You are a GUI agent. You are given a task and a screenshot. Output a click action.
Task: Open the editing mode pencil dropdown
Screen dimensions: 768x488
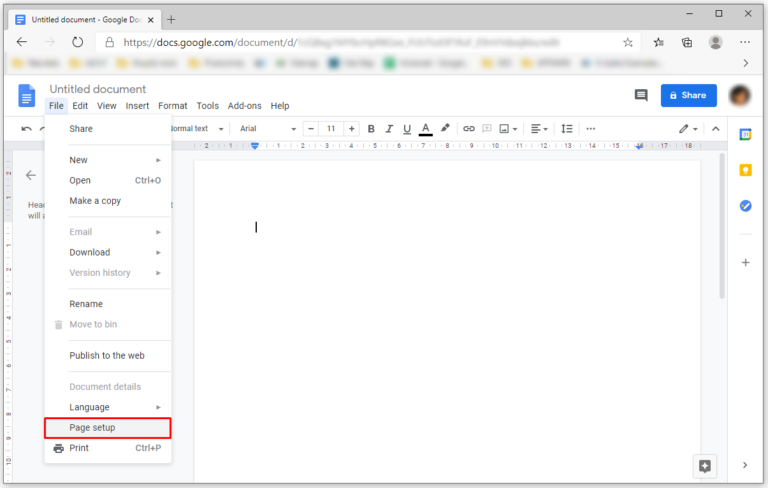(x=688, y=129)
